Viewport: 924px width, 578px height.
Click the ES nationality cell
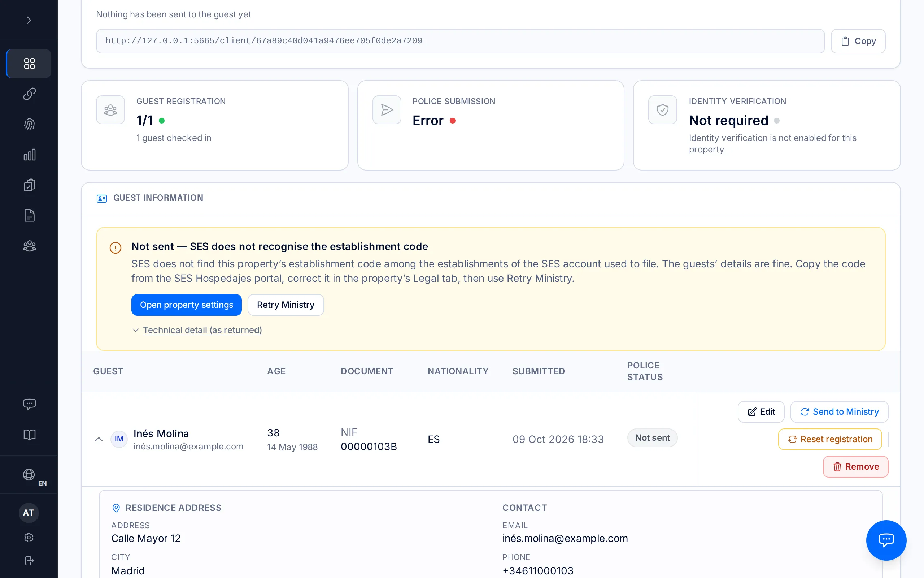[x=433, y=439]
